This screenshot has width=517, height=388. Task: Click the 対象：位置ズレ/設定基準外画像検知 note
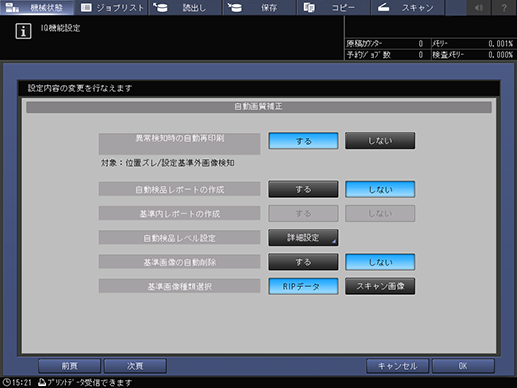coord(168,163)
